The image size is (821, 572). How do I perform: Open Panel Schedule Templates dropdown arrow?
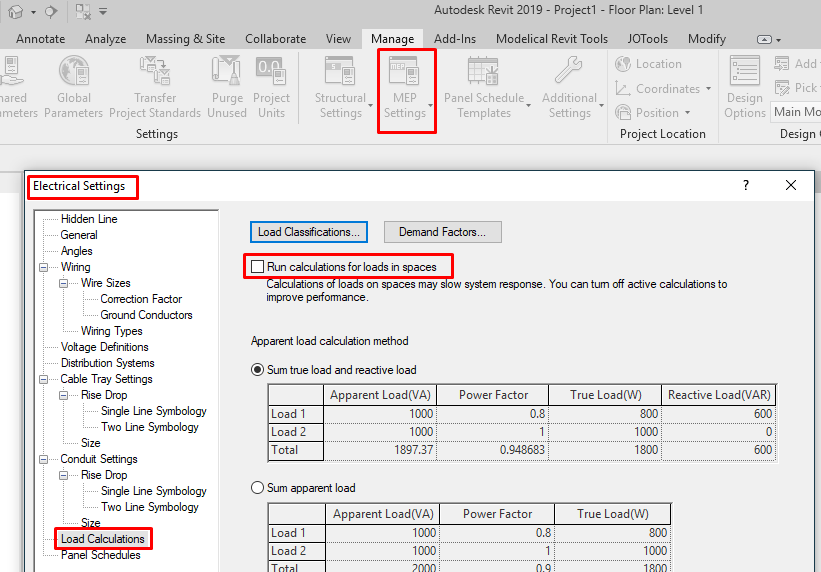(x=528, y=105)
